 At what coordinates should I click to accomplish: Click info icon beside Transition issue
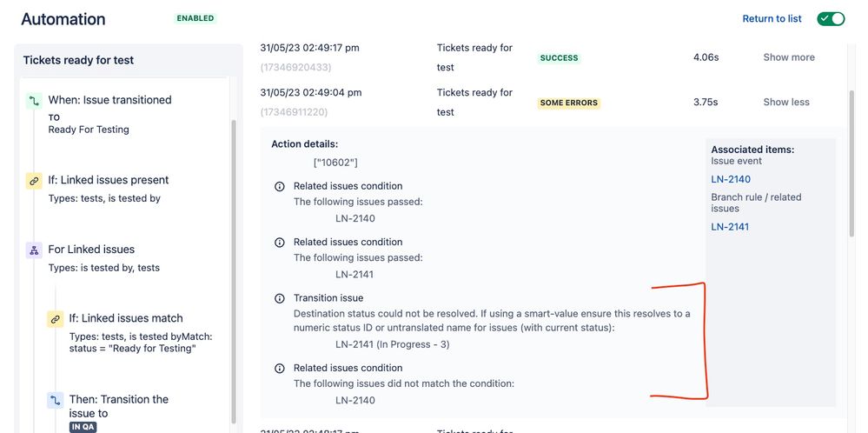[280, 298]
